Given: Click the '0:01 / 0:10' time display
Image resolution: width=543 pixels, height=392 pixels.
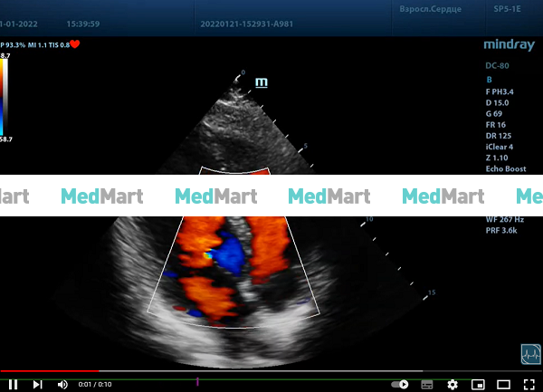Looking at the screenshot, I should (95, 385).
